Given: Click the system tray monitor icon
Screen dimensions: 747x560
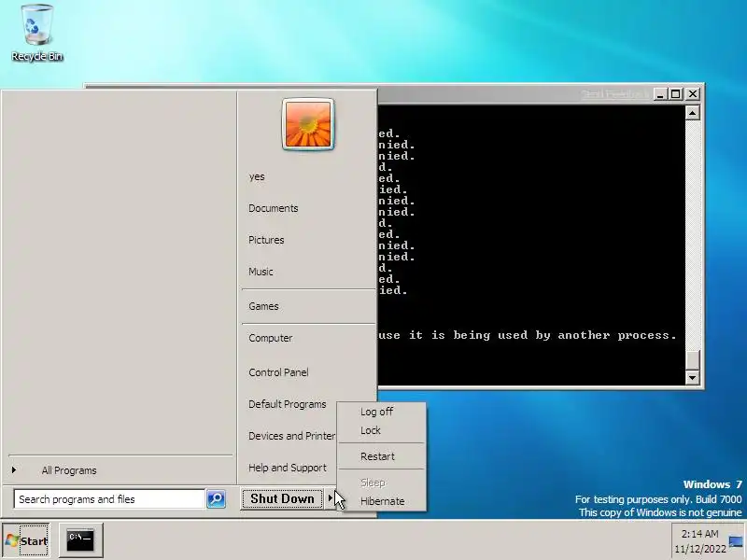Looking at the screenshot, I should (736, 541).
